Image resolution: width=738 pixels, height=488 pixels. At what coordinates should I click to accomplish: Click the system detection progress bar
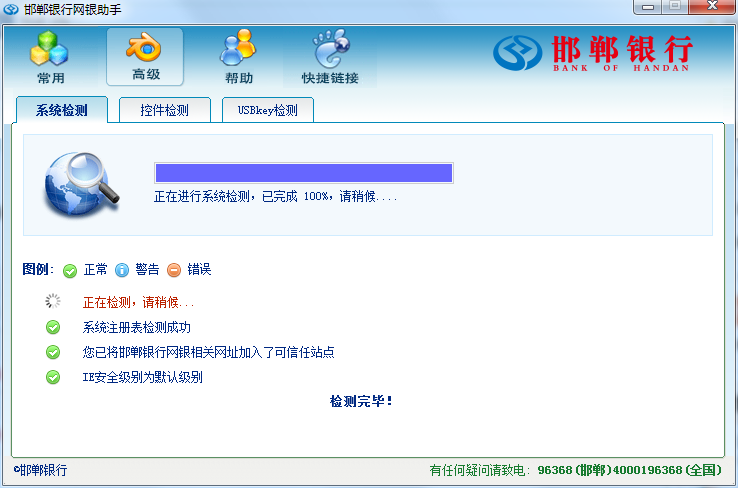tap(304, 173)
